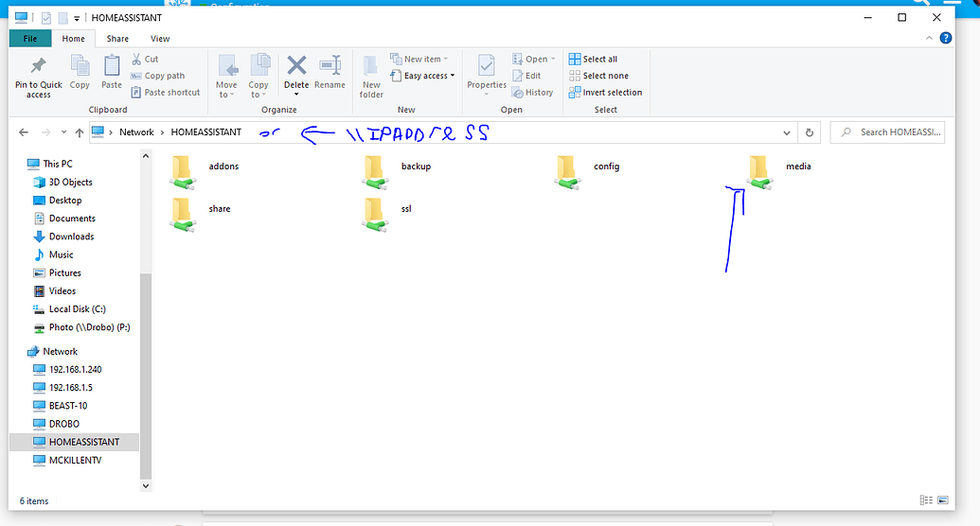Click Network in breadcrumb path
Viewport: 980px width, 526px height.
point(136,132)
